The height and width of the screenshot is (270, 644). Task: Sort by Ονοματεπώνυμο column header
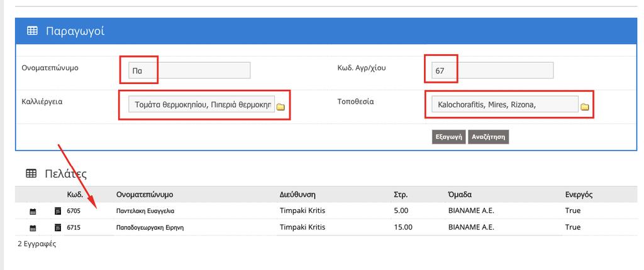145,195
